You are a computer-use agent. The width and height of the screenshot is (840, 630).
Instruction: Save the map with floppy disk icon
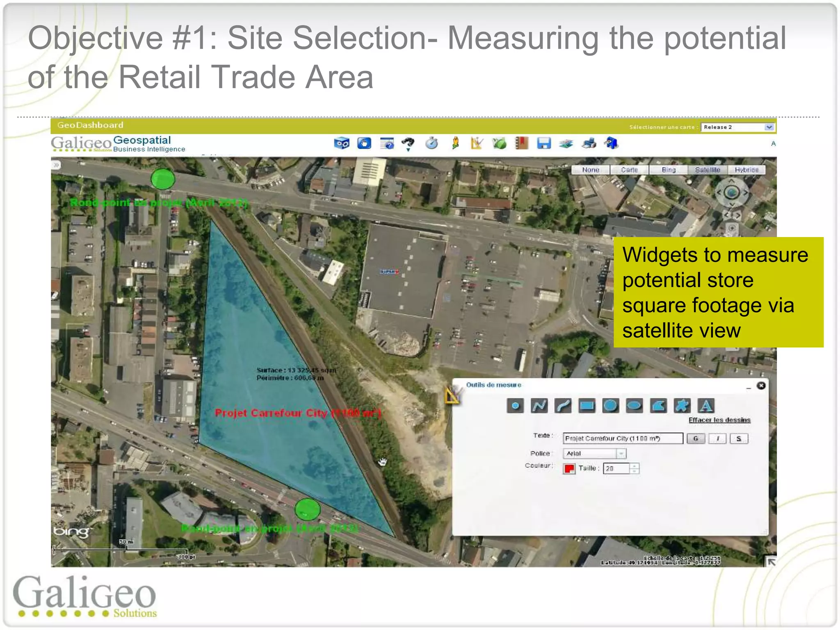[x=544, y=143]
